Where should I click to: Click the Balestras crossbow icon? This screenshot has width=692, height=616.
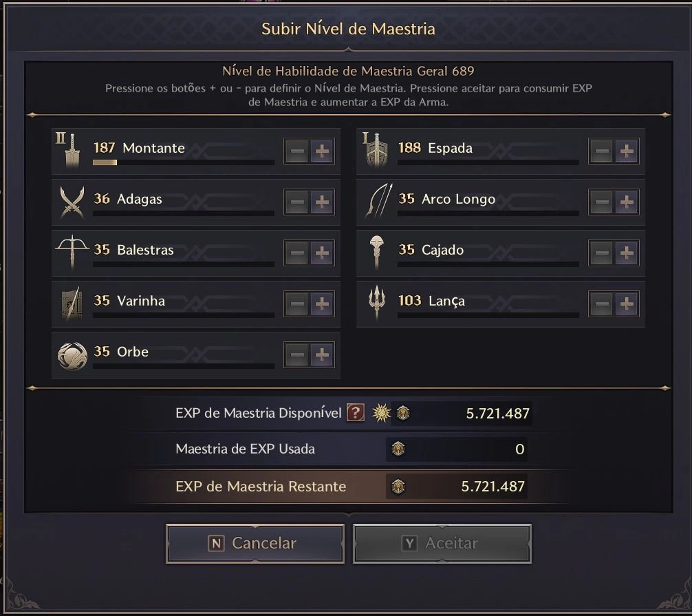pos(72,252)
